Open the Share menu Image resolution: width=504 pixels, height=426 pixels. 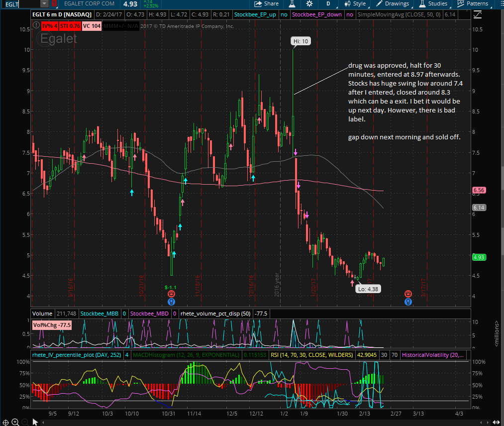tap(267, 3)
